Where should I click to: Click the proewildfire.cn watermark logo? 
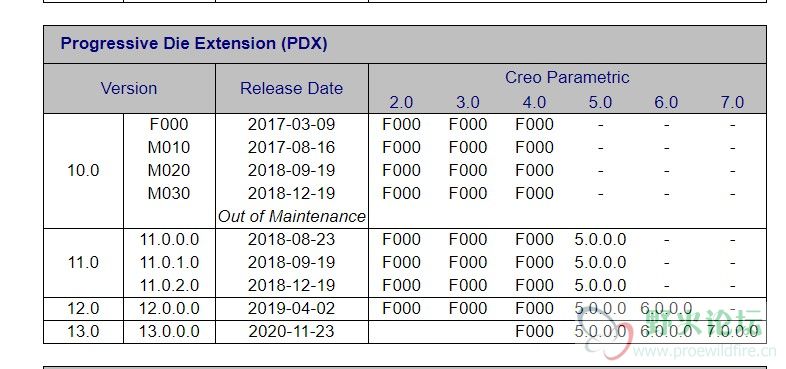click(671, 333)
